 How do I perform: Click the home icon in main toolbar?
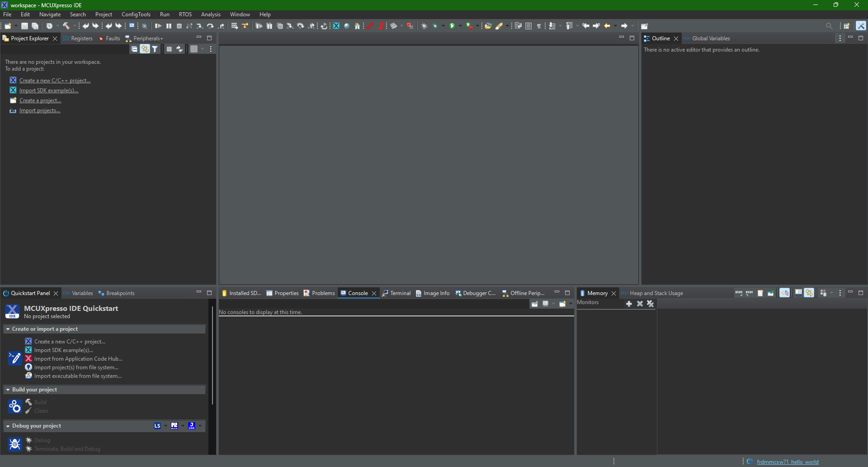coord(357,26)
